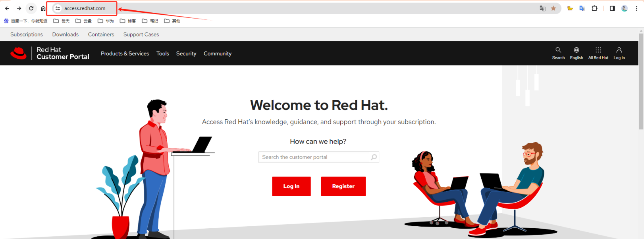Toggle the browser side panel icon

[x=612, y=8]
